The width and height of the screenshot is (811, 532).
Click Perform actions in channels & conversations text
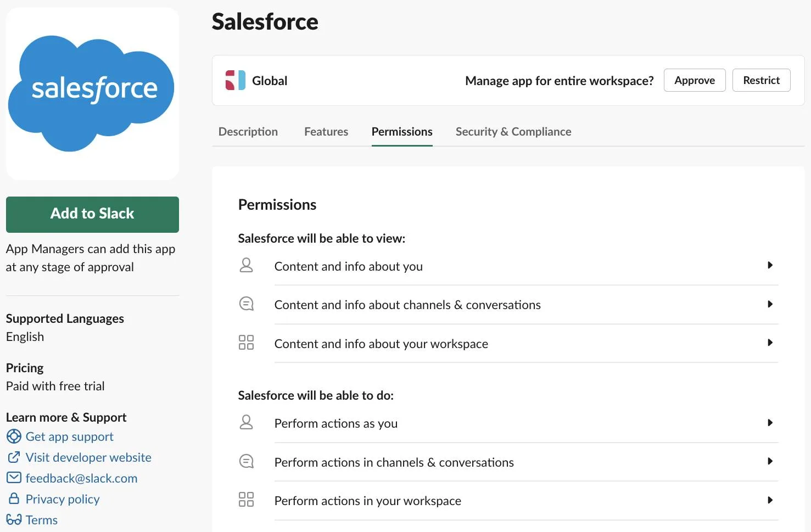tap(394, 462)
